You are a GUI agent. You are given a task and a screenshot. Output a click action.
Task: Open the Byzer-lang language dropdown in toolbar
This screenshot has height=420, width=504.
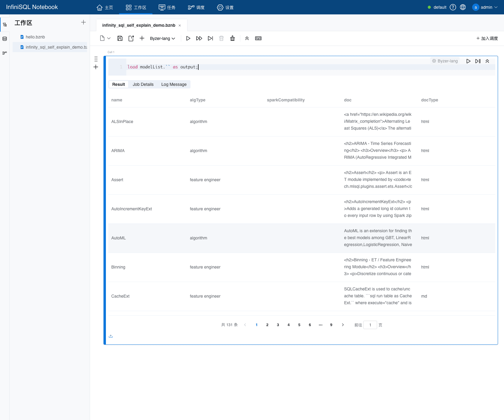click(162, 38)
